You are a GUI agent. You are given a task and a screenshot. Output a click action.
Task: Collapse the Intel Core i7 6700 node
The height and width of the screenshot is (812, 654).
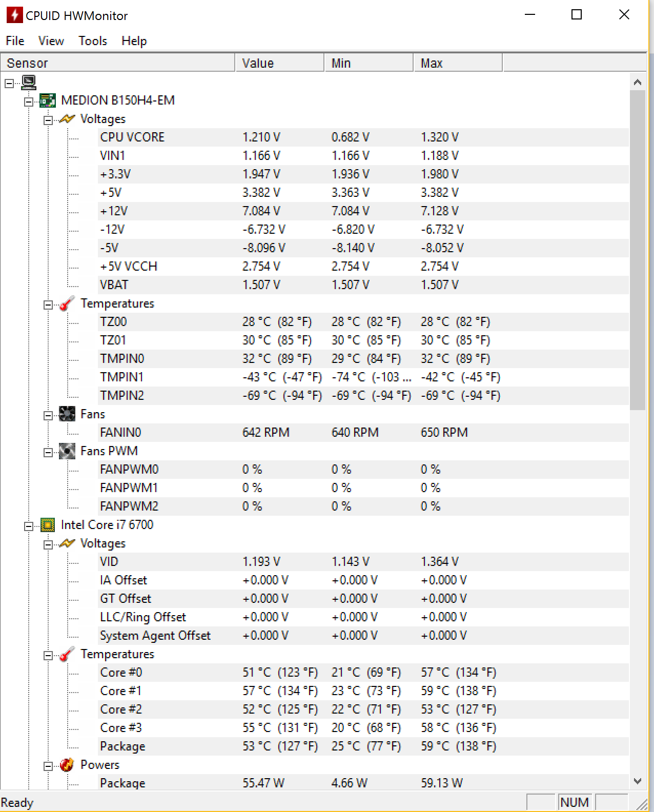click(x=29, y=526)
